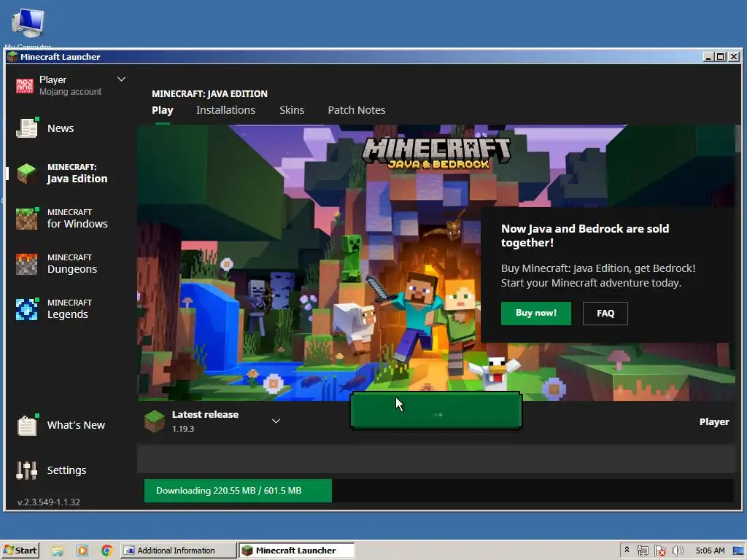Image resolution: width=747 pixels, height=560 pixels.
Task: Click the 5:06 AM clock
Action: click(710, 551)
